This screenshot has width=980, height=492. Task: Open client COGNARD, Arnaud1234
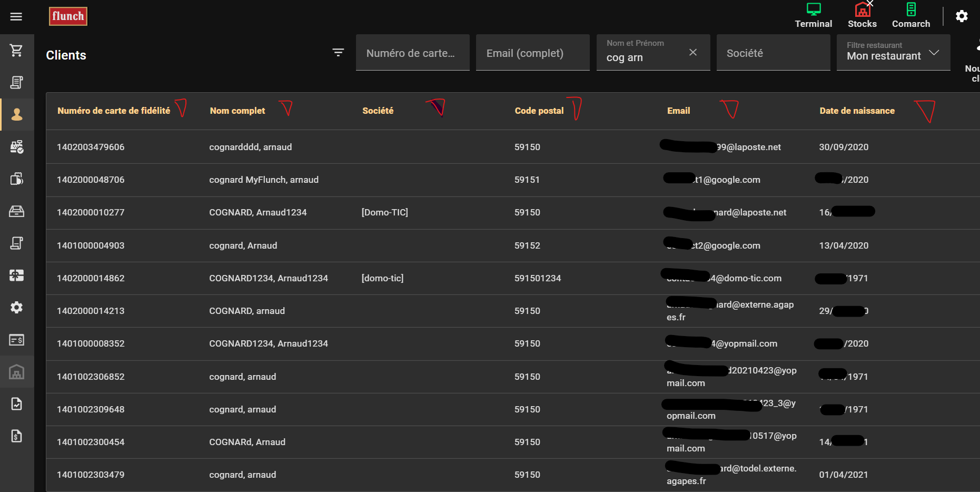click(258, 212)
